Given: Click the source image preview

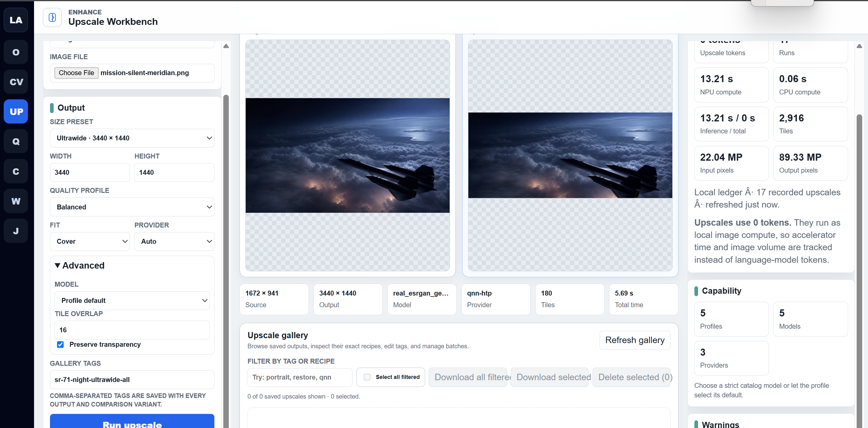Looking at the screenshot, I should point(348,155).
